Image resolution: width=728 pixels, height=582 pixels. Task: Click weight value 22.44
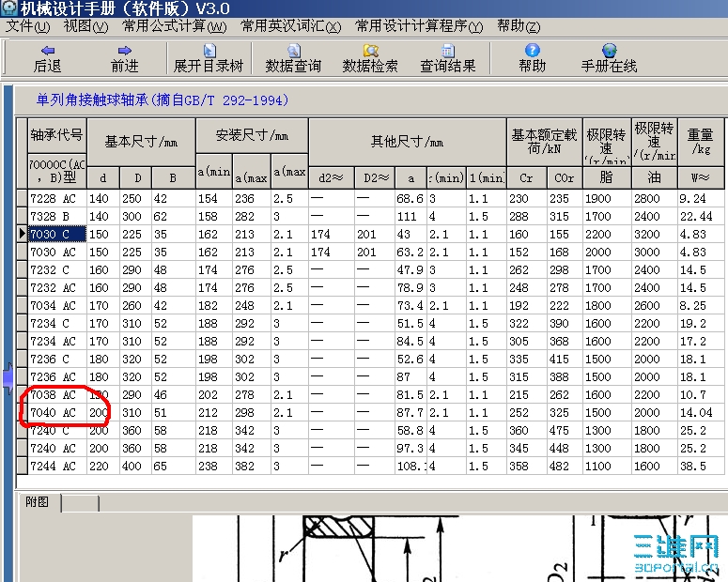[x=696, y=216]
